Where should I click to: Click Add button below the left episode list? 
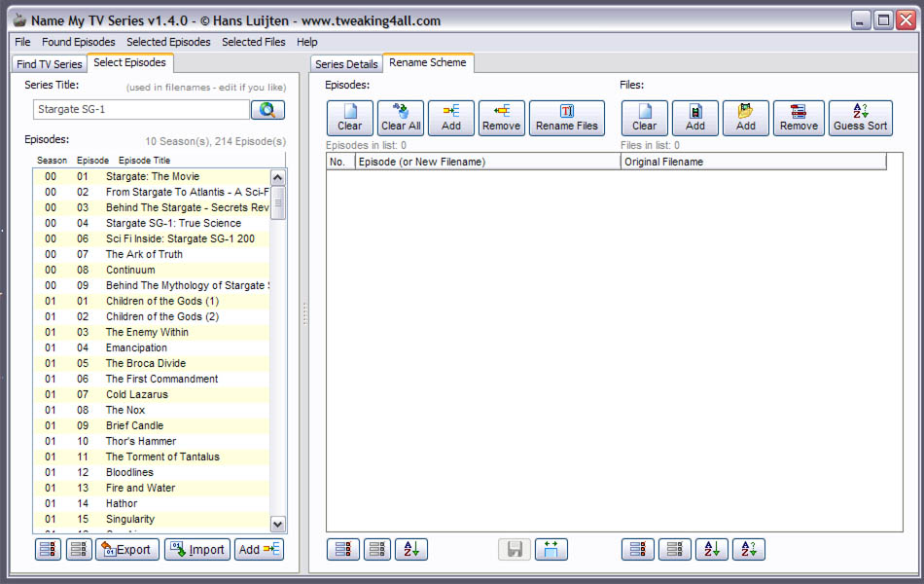tap(260, 549)
